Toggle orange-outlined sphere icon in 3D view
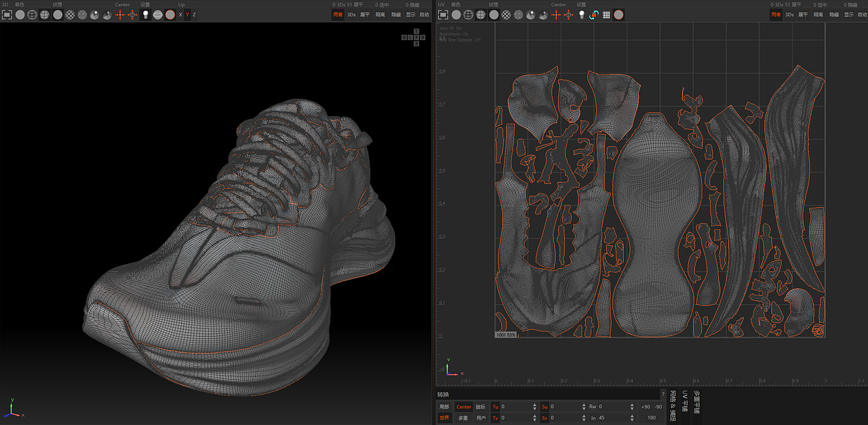Viewport: 868px width, 425px height. [x=170, y=14]
